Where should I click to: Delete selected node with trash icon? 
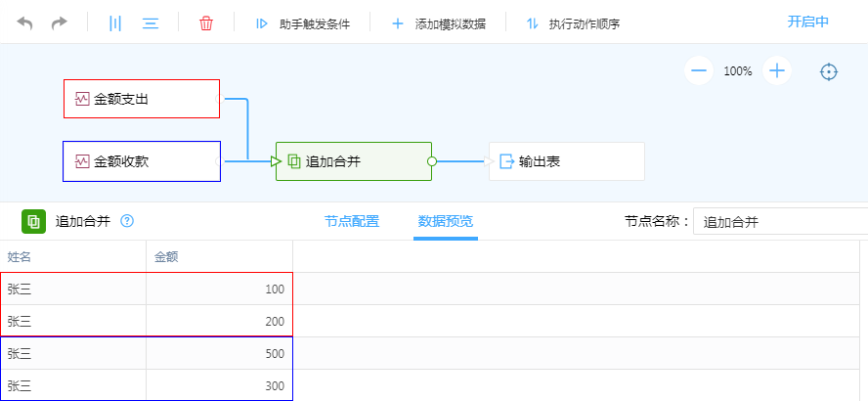click(x=206, y=22)
